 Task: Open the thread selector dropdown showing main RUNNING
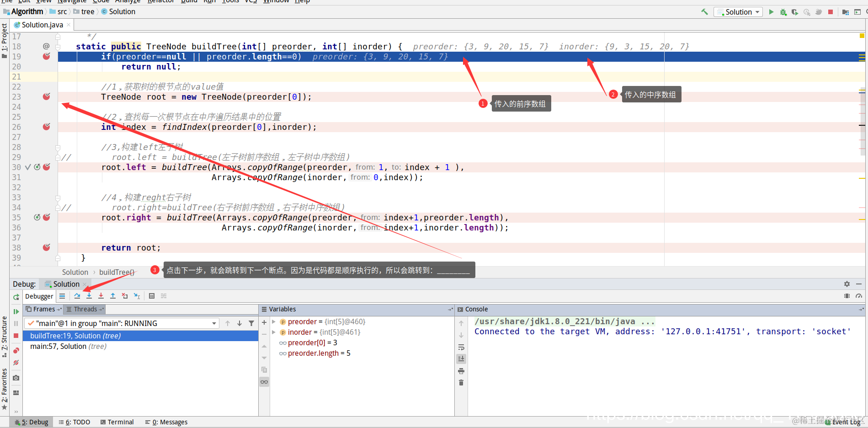coord(122,323)
